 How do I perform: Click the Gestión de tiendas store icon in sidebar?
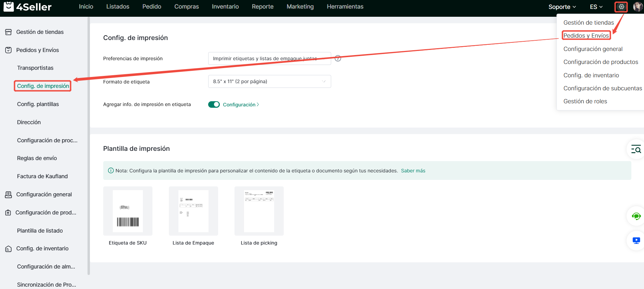(x=9, y=32)
